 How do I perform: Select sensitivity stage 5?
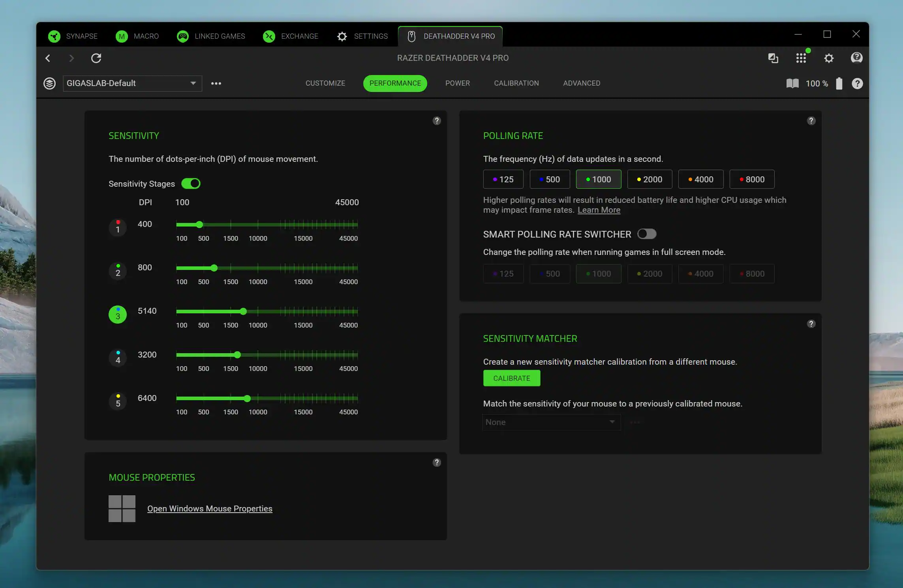118,401
